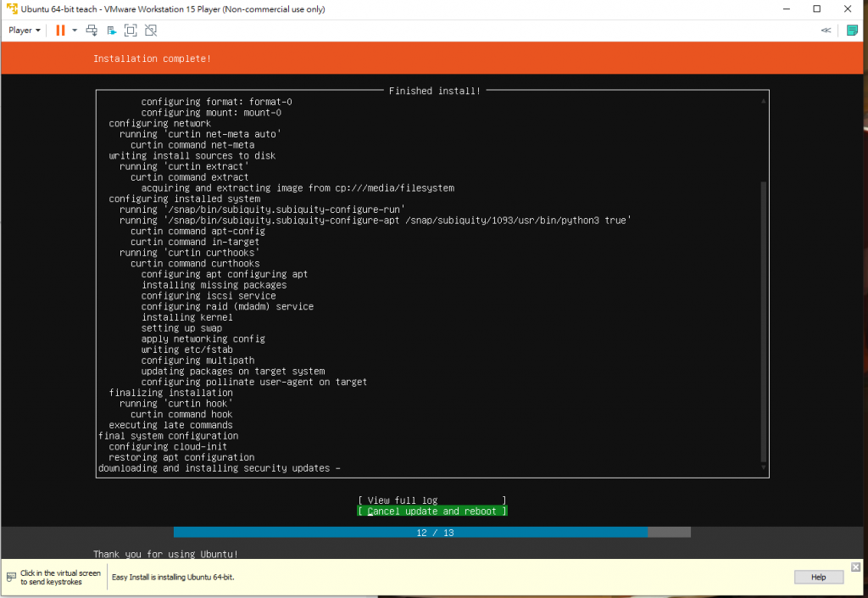Open Help for Easy Install
Screen dimensions: 868x598
point(819,577)
